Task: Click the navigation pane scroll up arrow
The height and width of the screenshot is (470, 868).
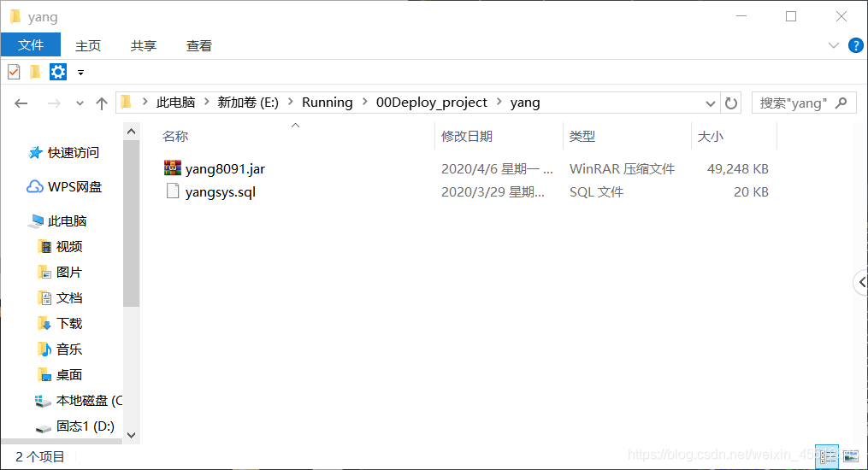Action: coord(131,132)
